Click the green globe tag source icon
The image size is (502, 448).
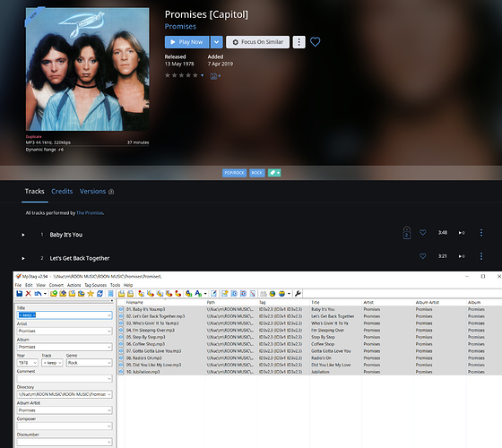[x=273, y=294]
